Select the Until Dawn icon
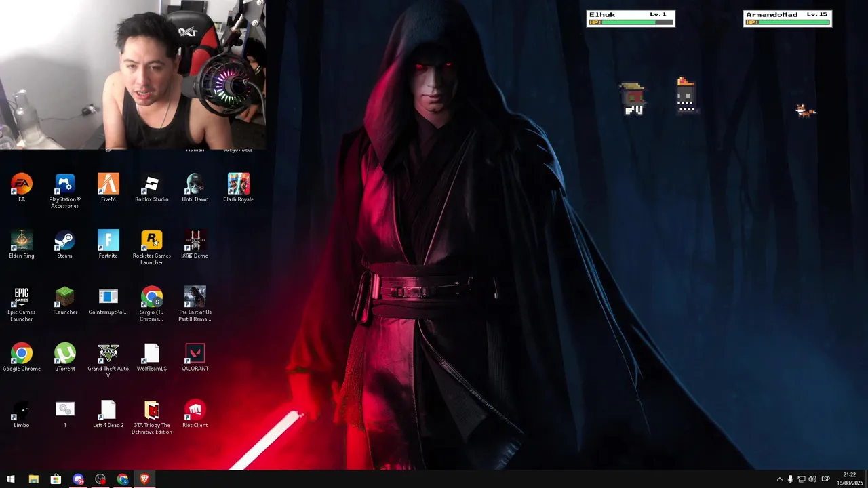 click(195, 188)
